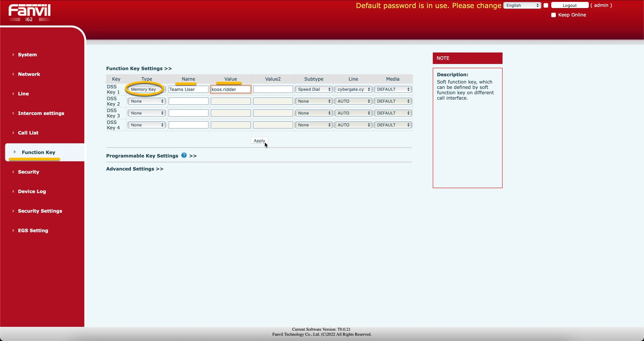Click the Fanvil Technology copyright footer text
Image resolution: width=644 pixels, height=341 pixels.
point(322,334)
